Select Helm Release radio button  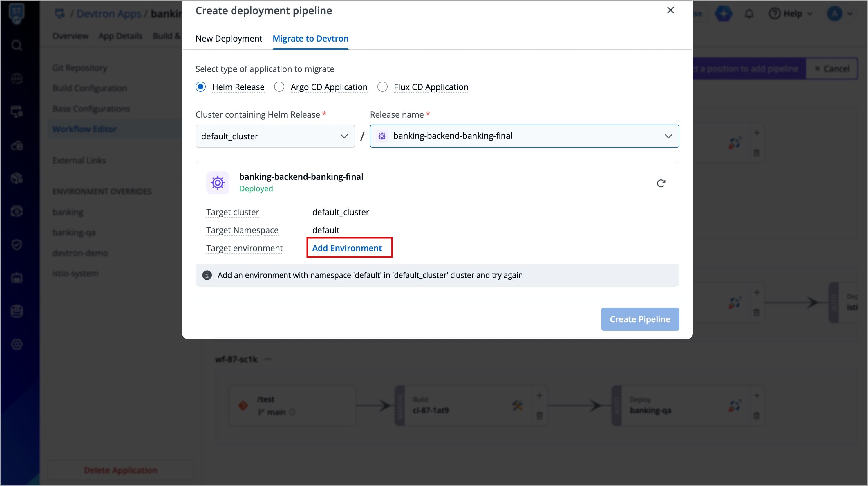point(200,87)
